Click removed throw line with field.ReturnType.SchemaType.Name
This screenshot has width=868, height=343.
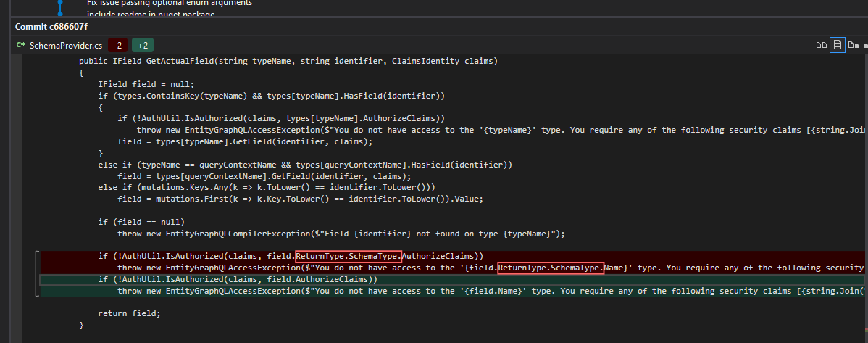(x=491, y=268)
